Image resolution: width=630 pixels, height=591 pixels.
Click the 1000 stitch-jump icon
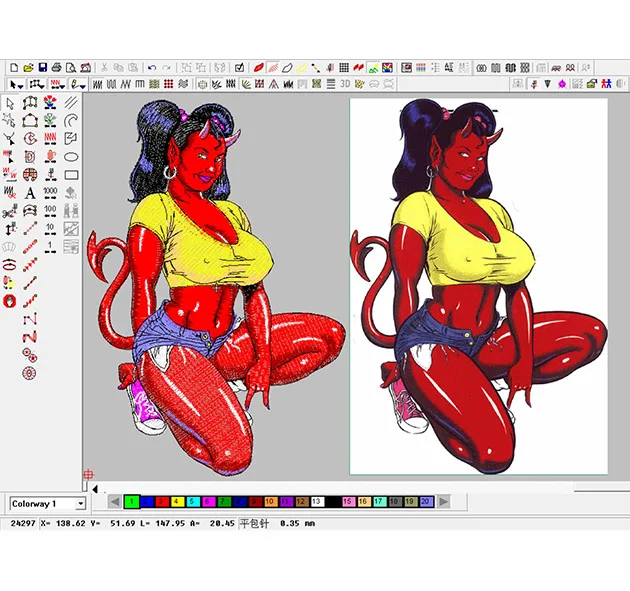pos(50,193)
